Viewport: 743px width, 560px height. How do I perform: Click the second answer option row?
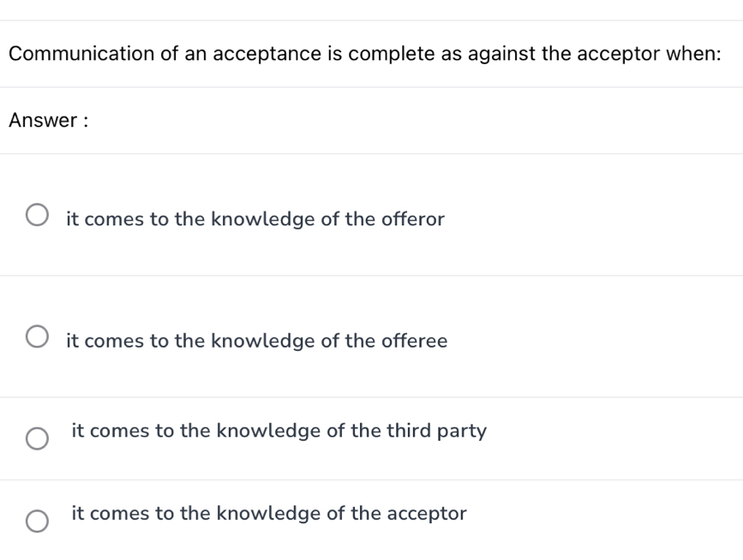[371, 338]
